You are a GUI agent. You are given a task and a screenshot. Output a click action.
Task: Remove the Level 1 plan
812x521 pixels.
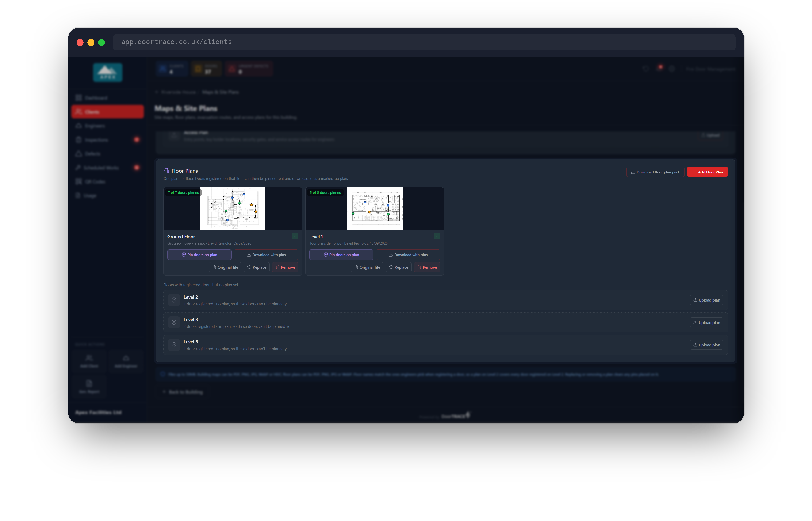pos(427,267)
